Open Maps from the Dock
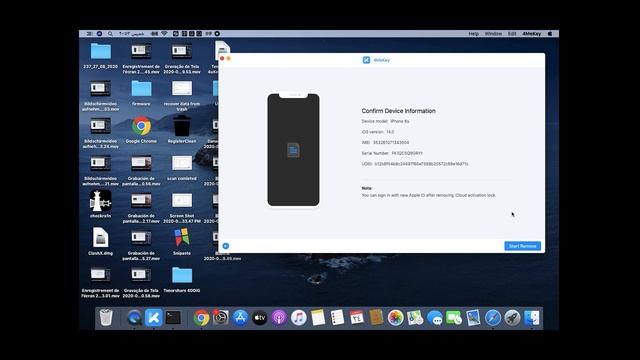This screenshot has height=360, width=640. click(x=415, y=318)
